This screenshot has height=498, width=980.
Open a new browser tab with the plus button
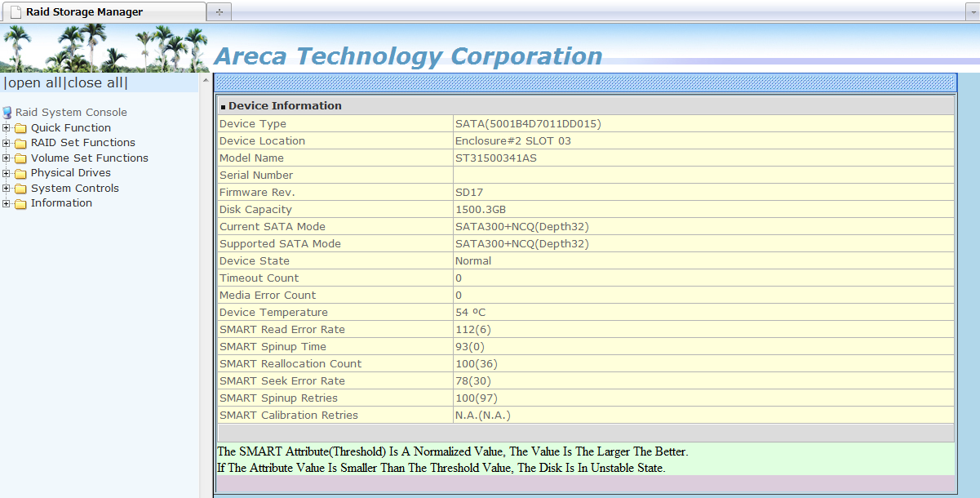click(x=219, y=11)
